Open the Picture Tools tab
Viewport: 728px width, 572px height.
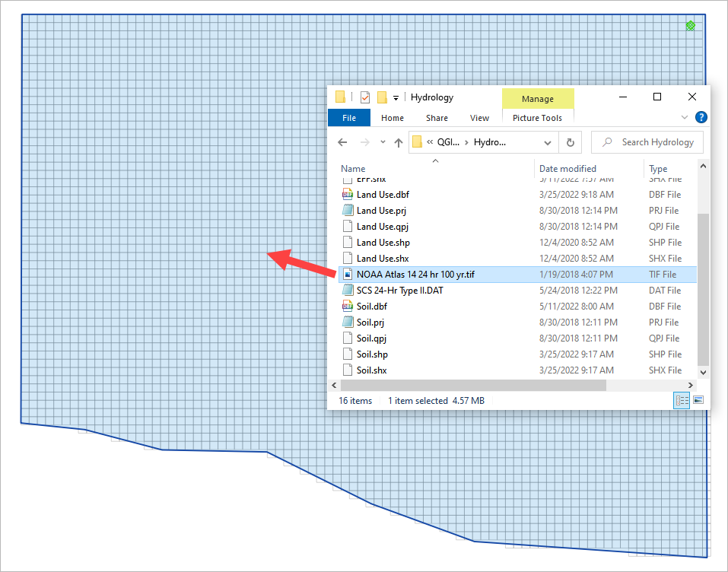[x=537, y=118]
